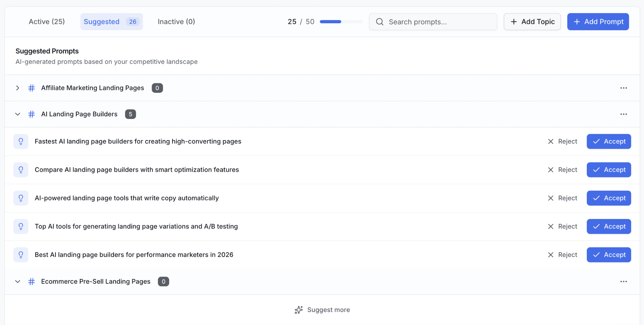Open the Inactive (0) tab
644x325 pixels.
tap(176, 22)
